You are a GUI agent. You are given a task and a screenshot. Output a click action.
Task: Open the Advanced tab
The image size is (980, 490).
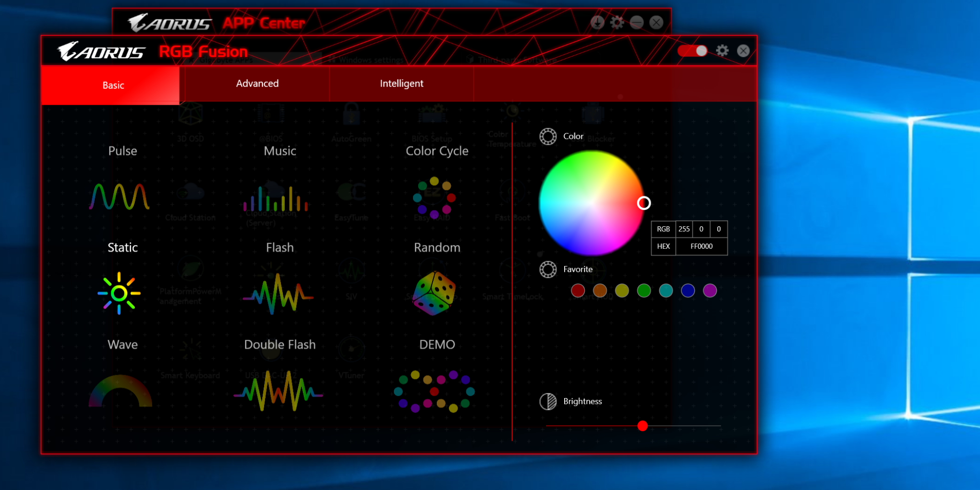[x=257, y=84]
